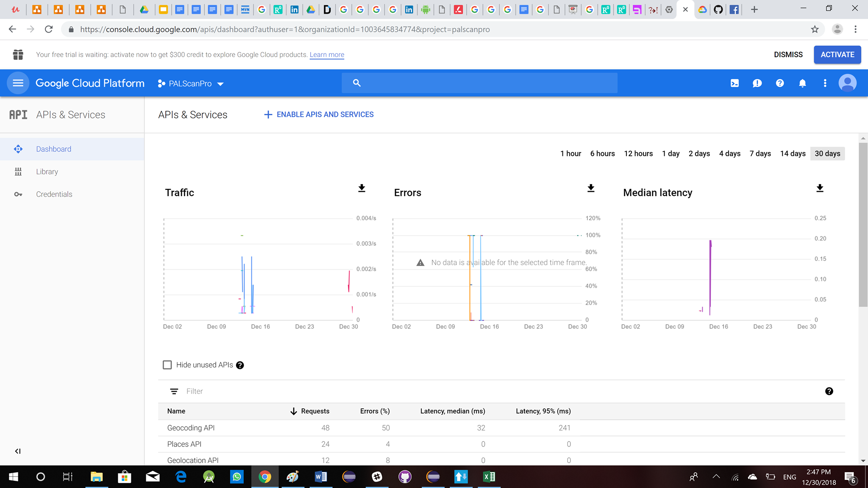Check the Hide unused APIs box
The width and height of the screenshot is (868, 488).
point(167,365)
